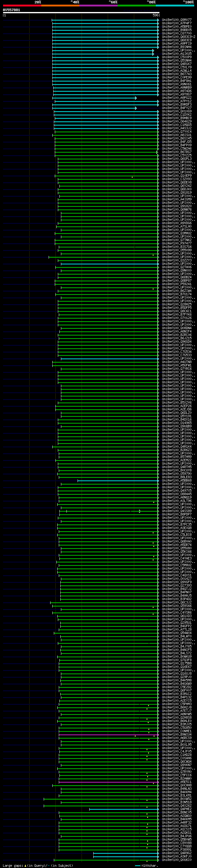
Task: Click the UniRef100_A9PG22 label
Action: click(176, 98)
